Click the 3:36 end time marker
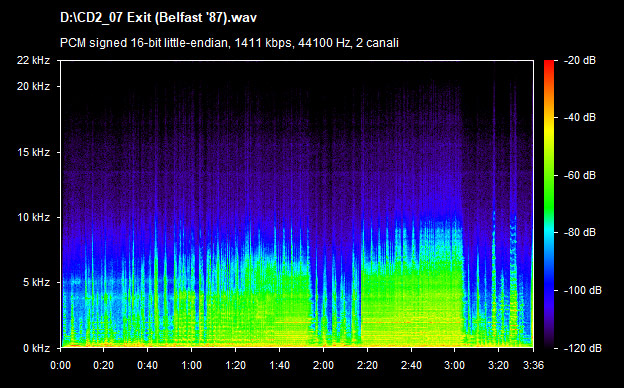This screenshot has width=624, height=388. 533,365
